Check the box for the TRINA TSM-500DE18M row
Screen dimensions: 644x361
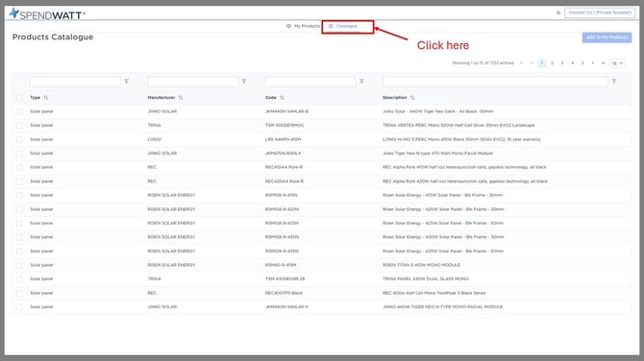pyautogui.click(x=19, y=126)
